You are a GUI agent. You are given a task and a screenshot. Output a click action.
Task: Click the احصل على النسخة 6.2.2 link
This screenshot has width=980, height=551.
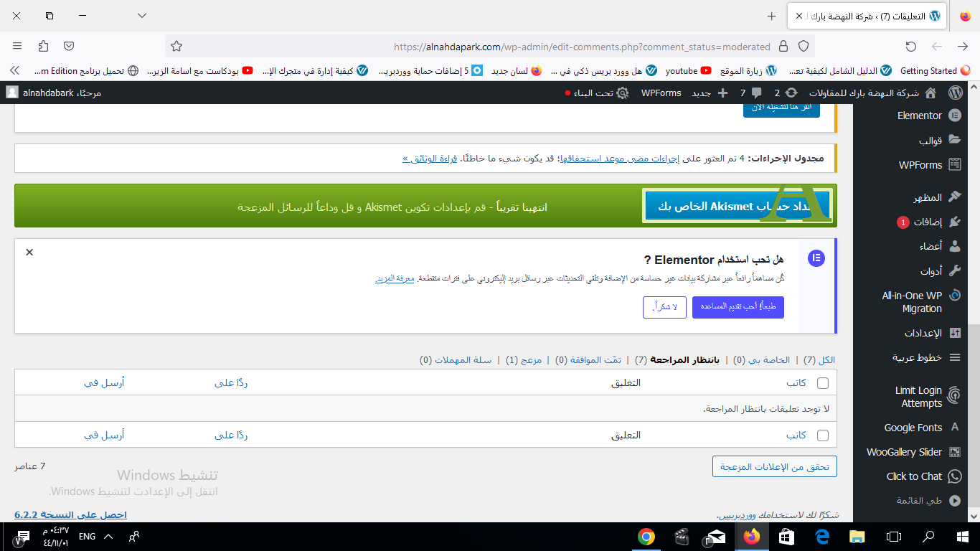tap(70, 515)
